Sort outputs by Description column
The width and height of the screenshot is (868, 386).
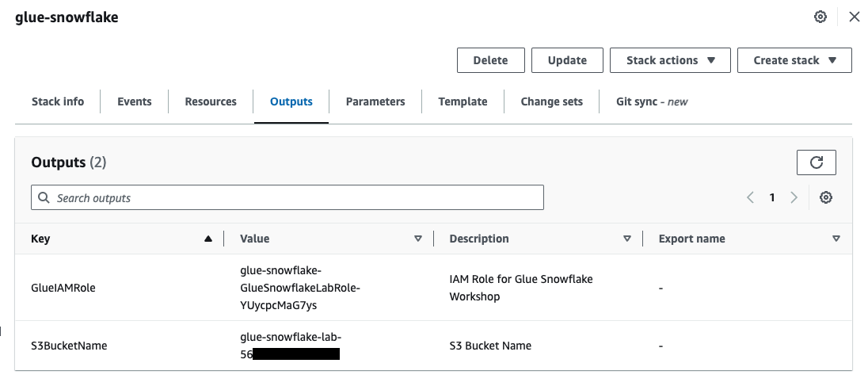(x=627, y=239)
